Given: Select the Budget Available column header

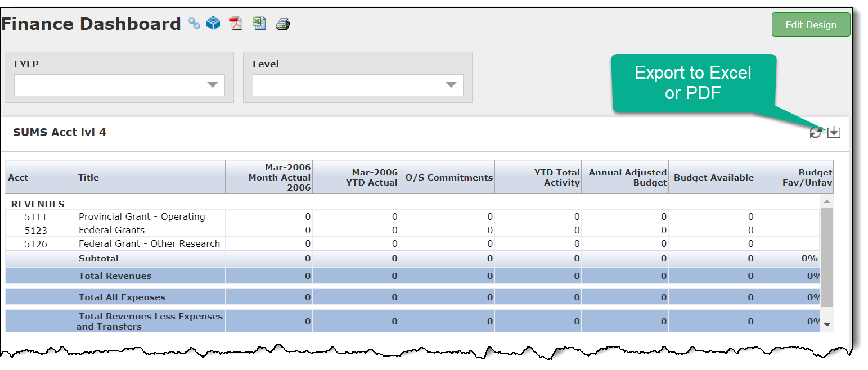Looking at the screenshot, I should (x=713, y=177).
